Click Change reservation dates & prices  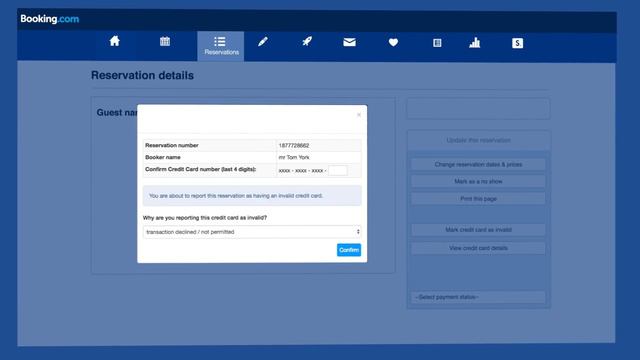pyautogui.click(x=478, y=164)
